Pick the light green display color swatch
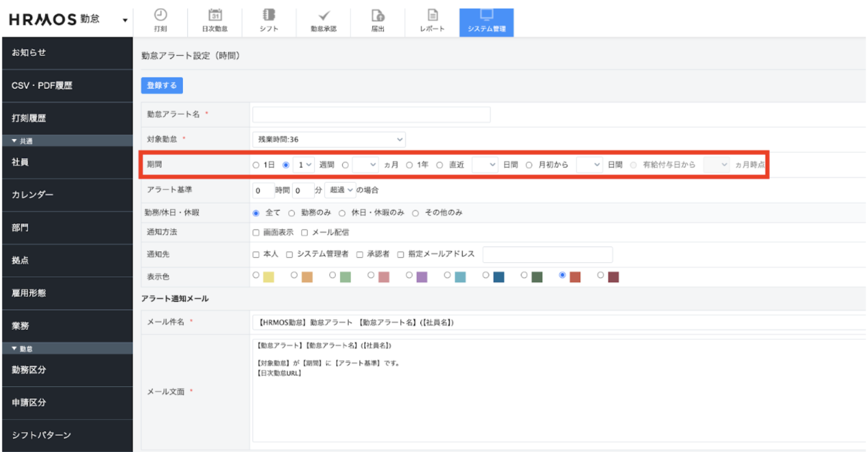Viewport: 868px width, 452px height. (345, 277)
